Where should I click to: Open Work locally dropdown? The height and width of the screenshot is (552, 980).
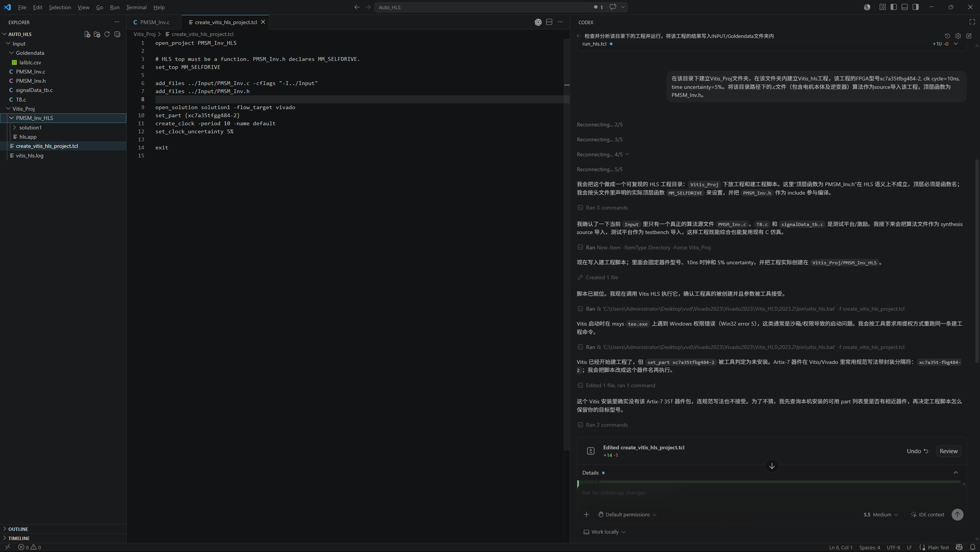pyautogui.click(x=604, y=532)
